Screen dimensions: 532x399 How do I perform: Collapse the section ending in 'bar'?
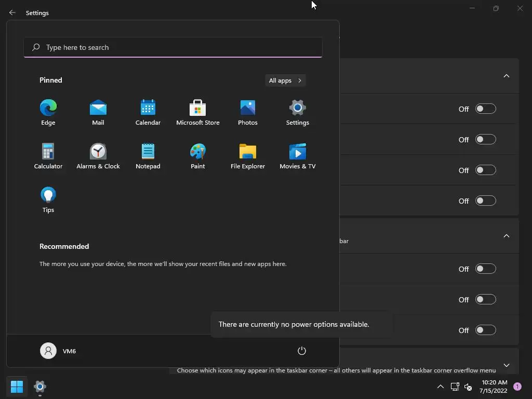506,236
